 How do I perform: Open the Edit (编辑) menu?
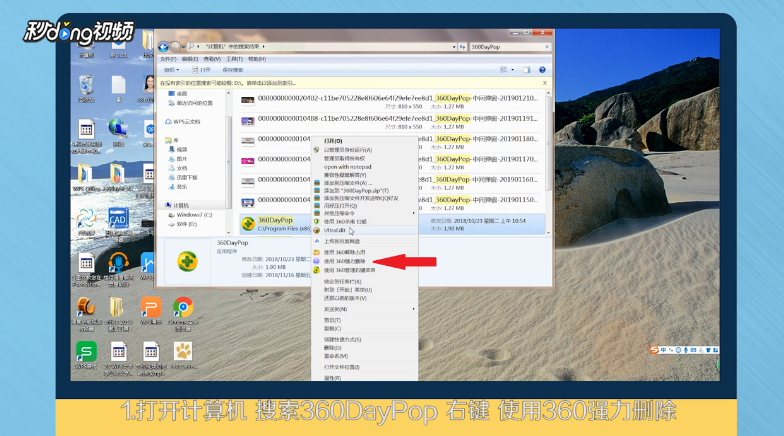pos(190,59)
